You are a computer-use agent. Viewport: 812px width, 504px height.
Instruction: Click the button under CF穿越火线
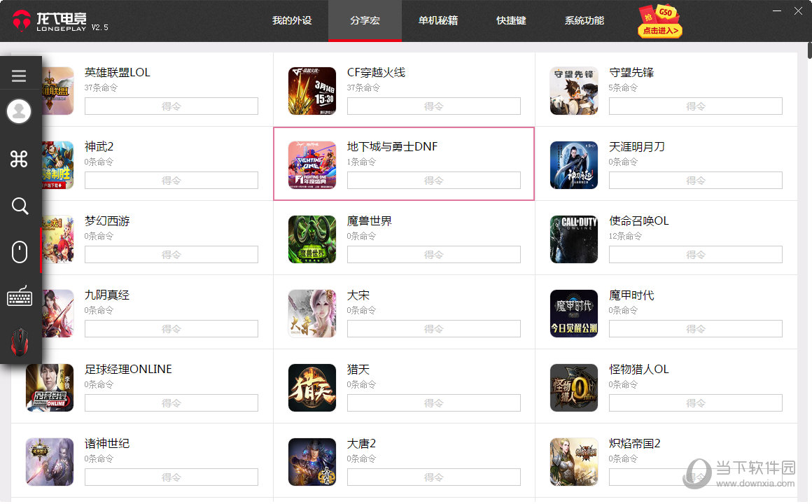click(433, 106)
